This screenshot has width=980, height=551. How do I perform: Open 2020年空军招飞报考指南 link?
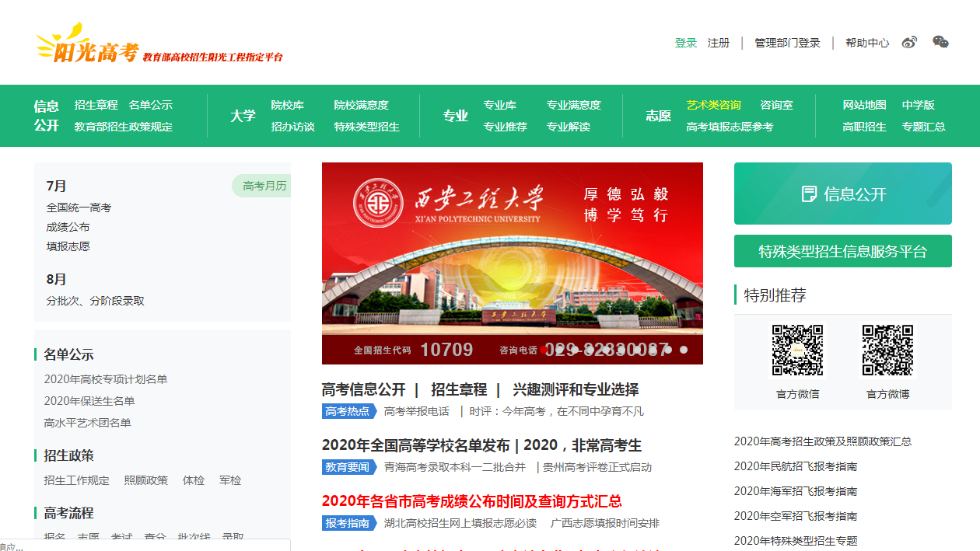tap(796, 516)
